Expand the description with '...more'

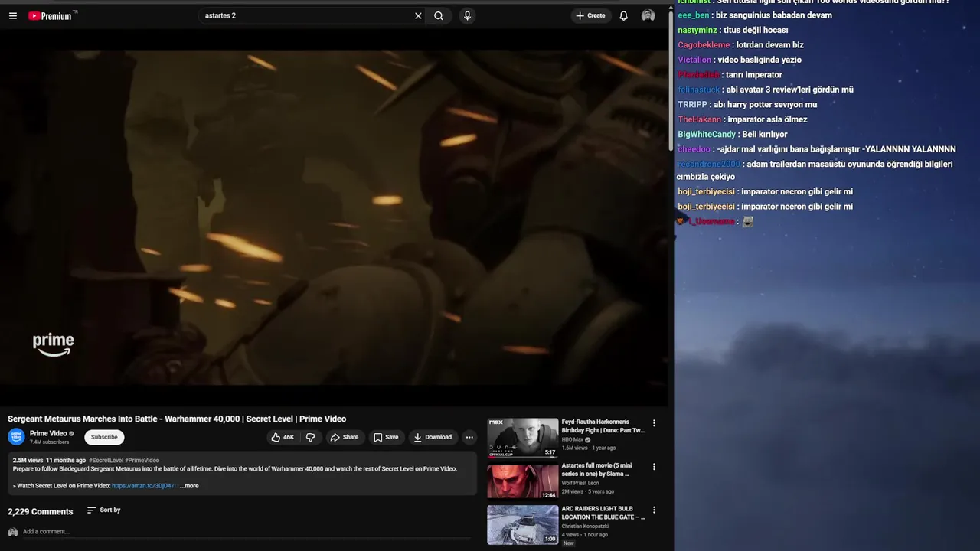coord(189,486)
